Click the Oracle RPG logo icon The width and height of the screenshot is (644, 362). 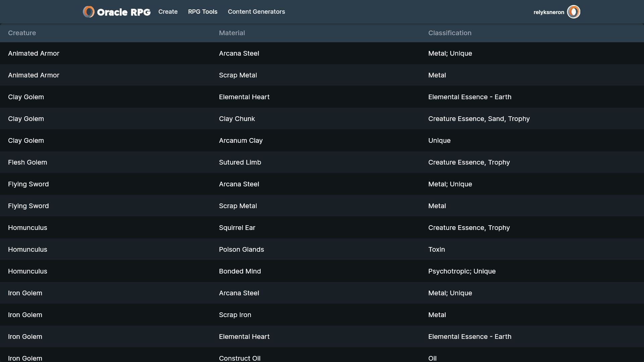point(89,12)
